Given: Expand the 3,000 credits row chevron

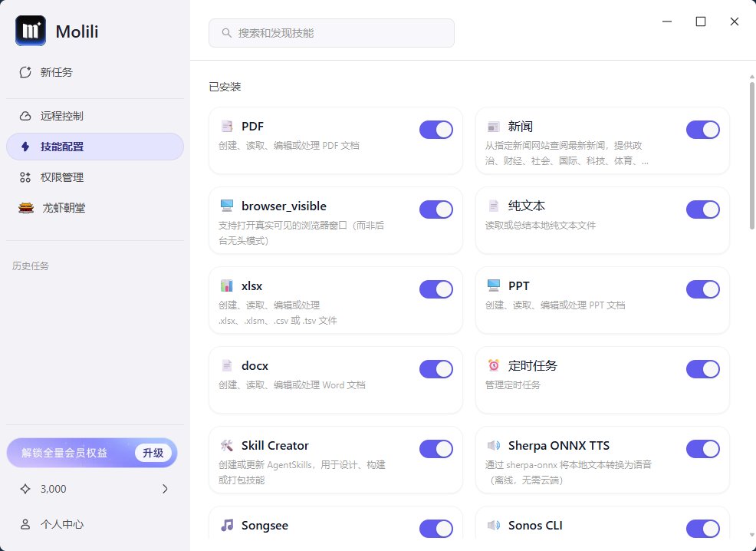Looking at the screenshot, I should pyautogui.click(x=166, y=489).
